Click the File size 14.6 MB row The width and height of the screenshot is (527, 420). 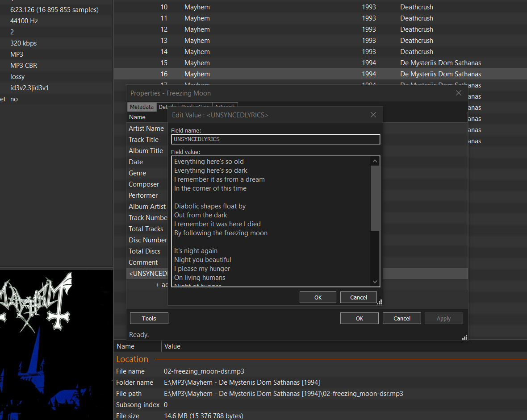[x=320, y=416]
